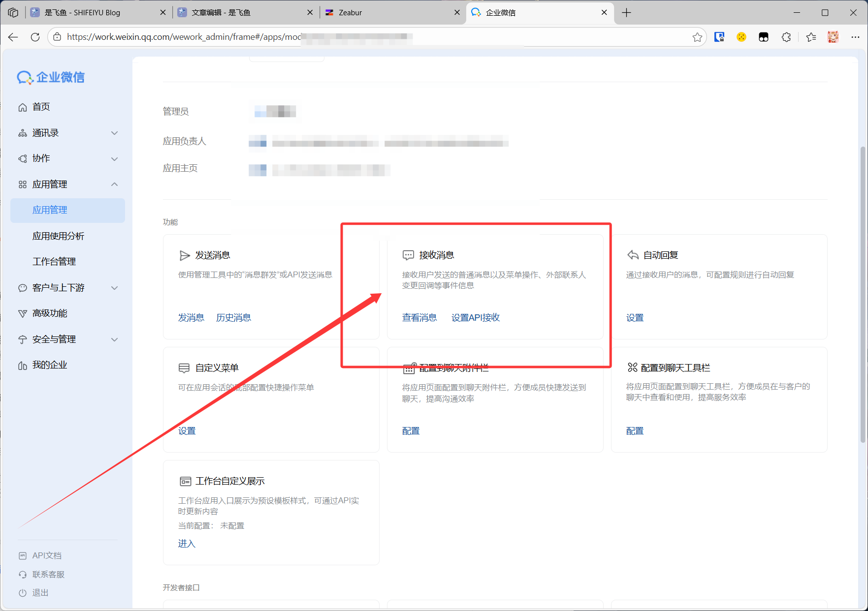
Task: Open 高级功能 in sidebar
Action: (x=50, y=313)
